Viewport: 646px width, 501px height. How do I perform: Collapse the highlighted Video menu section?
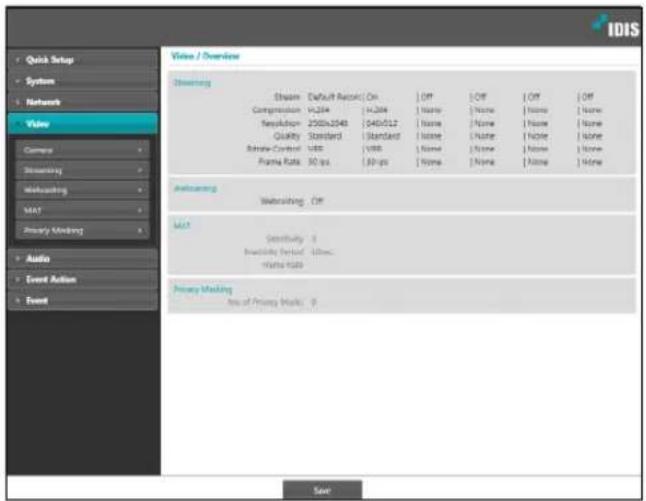point(83,124)
